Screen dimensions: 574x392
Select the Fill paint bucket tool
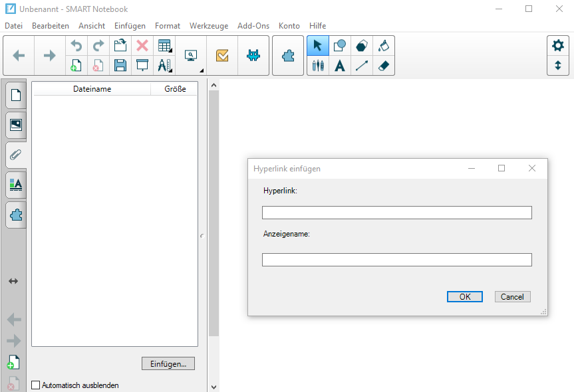[384, 46]
